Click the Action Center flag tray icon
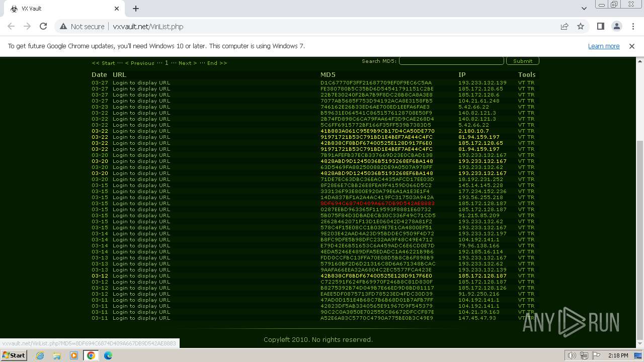Screen dimensions: 644x362 [596, 355]
